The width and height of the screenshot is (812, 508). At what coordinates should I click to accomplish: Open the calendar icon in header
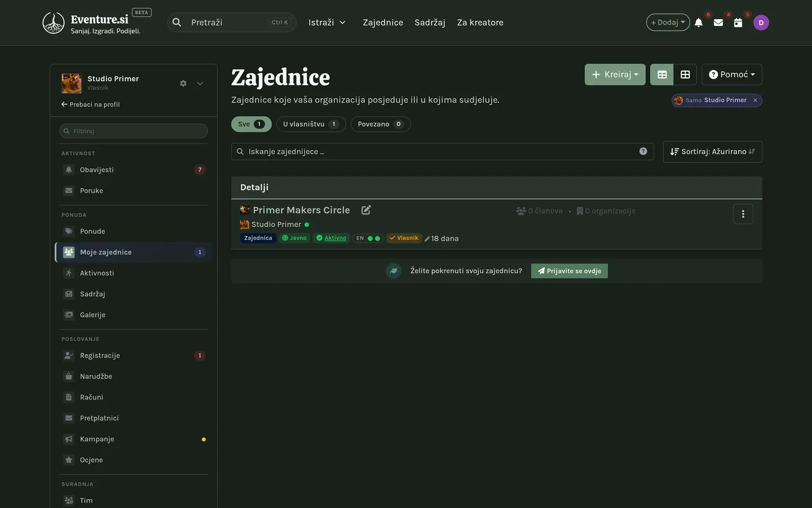(x=738, y=23)
